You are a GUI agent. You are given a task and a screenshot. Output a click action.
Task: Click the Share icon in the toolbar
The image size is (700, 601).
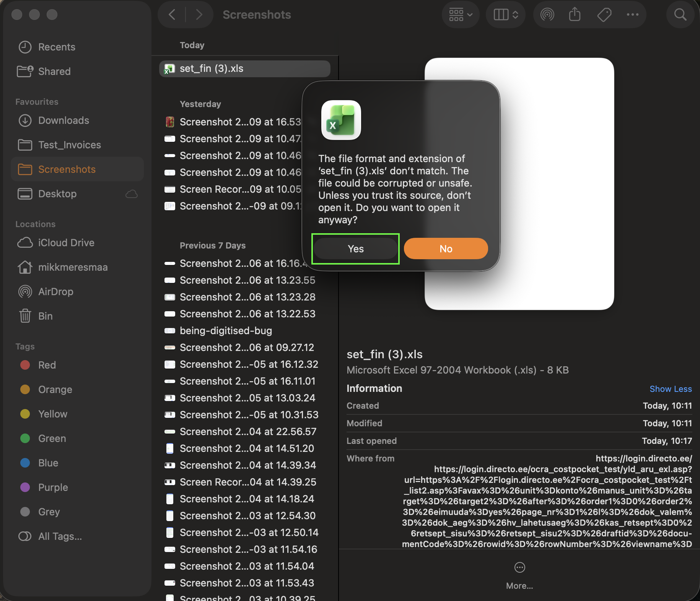[x=575, y=15]
